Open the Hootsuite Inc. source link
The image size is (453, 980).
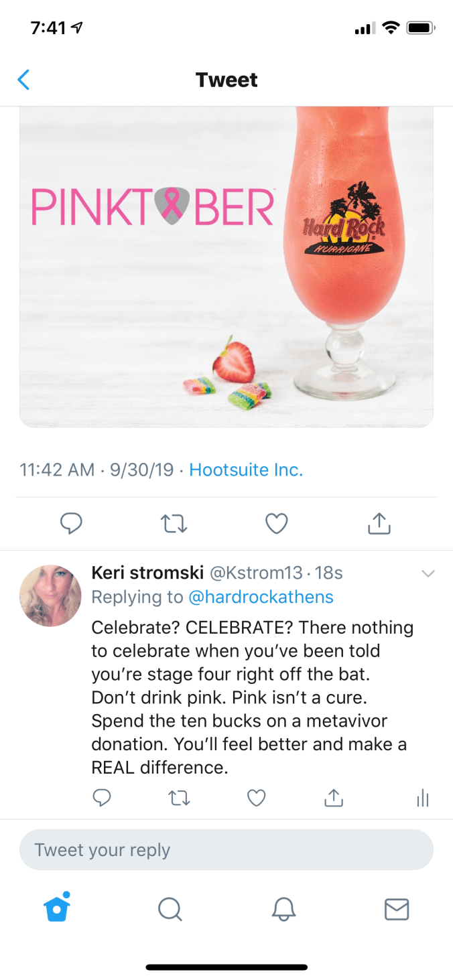click(x=246, y=470)
